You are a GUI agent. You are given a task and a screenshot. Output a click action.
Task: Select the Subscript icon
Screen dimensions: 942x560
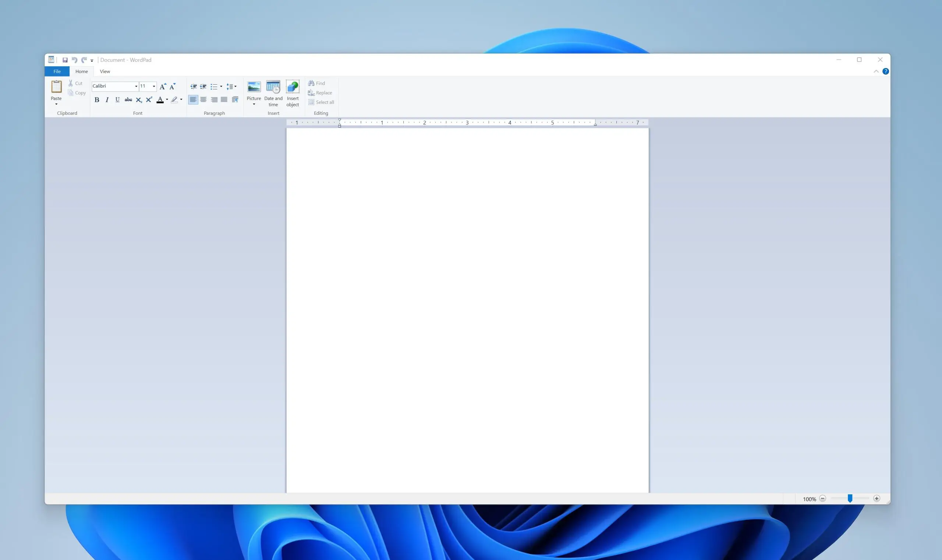pos(138,99)
